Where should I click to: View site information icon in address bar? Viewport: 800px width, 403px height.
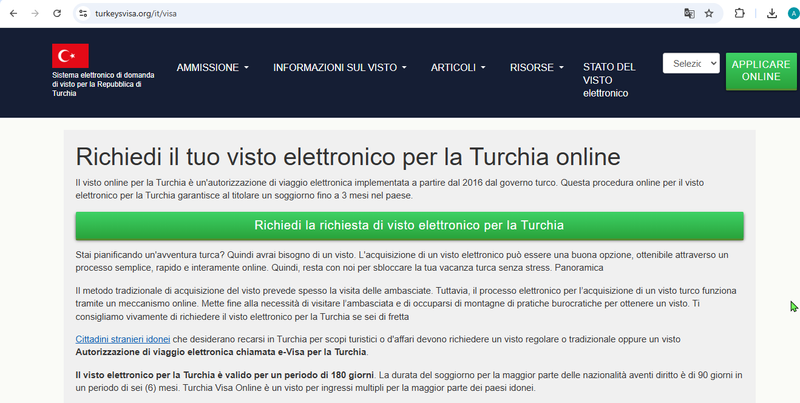click(84, 14)
